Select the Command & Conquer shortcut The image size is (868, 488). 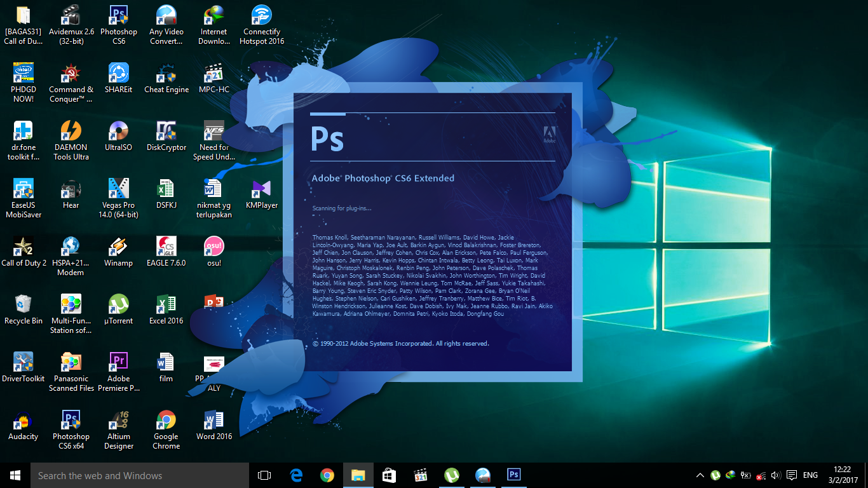[x=71, y=83]
